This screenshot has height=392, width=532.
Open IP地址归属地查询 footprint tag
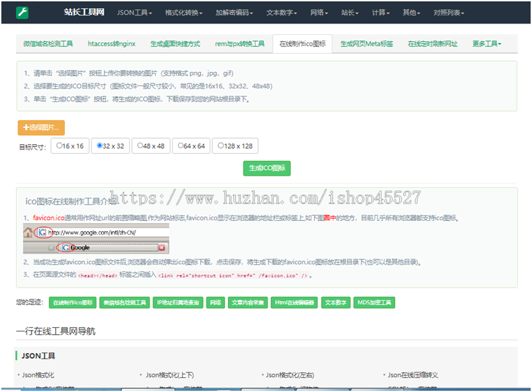(x=178, y=302)
